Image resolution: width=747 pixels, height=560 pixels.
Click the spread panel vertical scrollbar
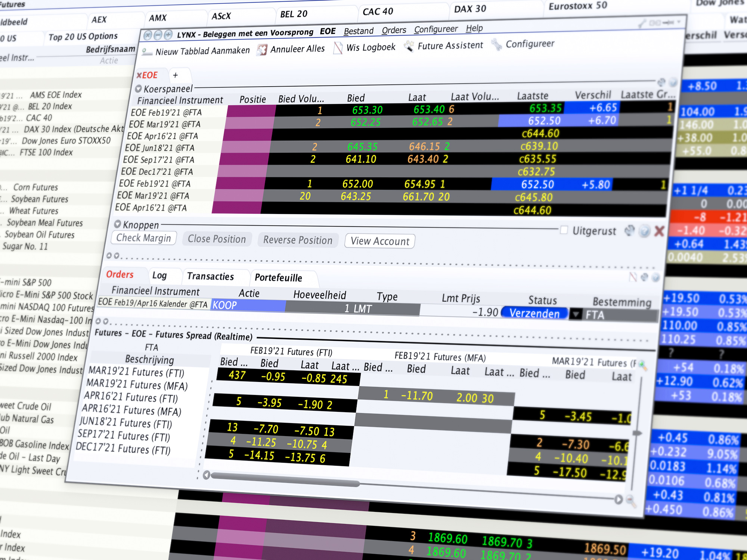click(x=637, y=433)
